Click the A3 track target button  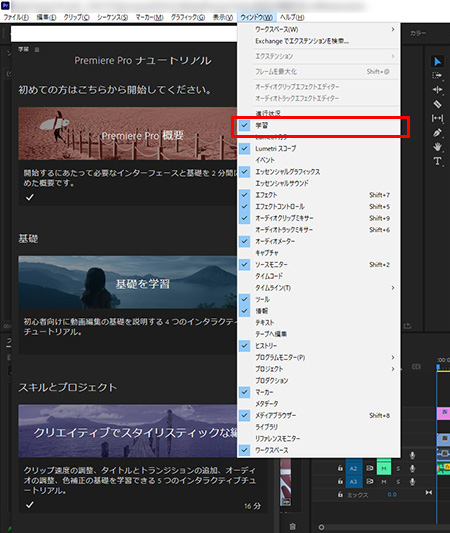(353, 482)
